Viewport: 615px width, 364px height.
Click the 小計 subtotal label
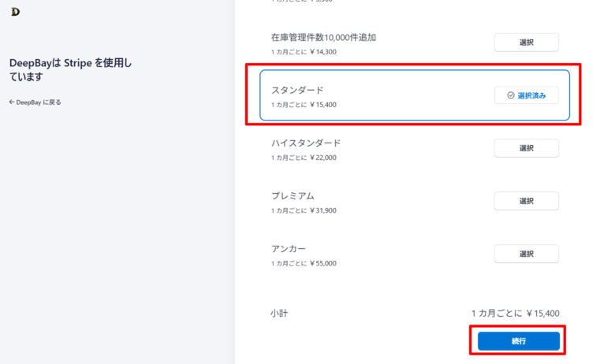[x=279, y=313]
